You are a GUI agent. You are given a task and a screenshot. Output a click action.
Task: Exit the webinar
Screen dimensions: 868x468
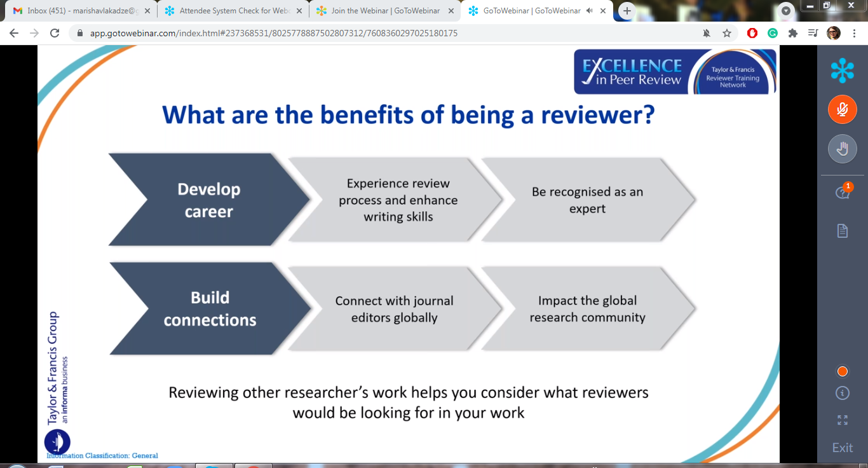coord(843,448)
